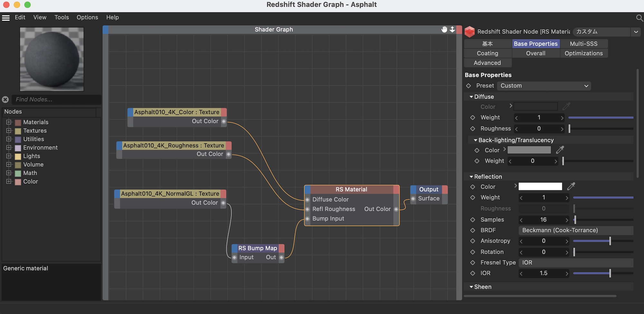Click the vertical zoom arrows icon
The height and width of the screenshot is (314, 644).
(452, 29)
